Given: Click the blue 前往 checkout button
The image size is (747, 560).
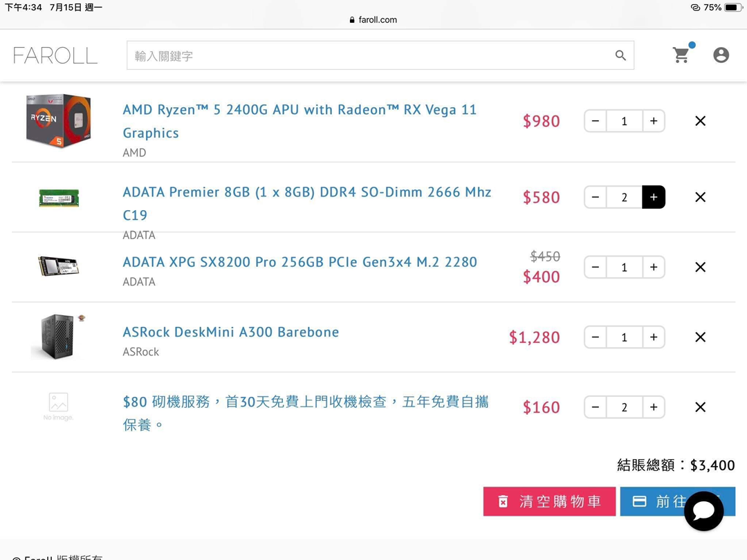Looking at the screenshot, I should (x=677, y=501).
